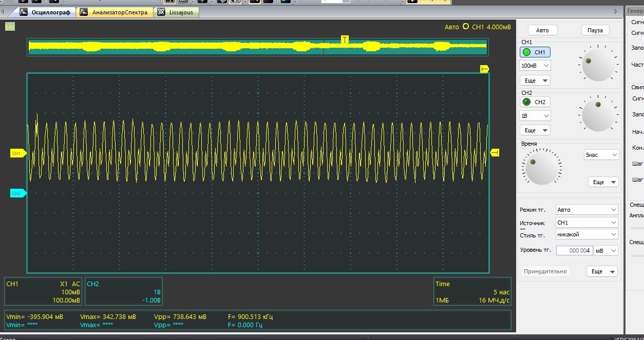The image size is (644, 340).
Task: Open the Lissajous tab
Action: tap(176, 12)
